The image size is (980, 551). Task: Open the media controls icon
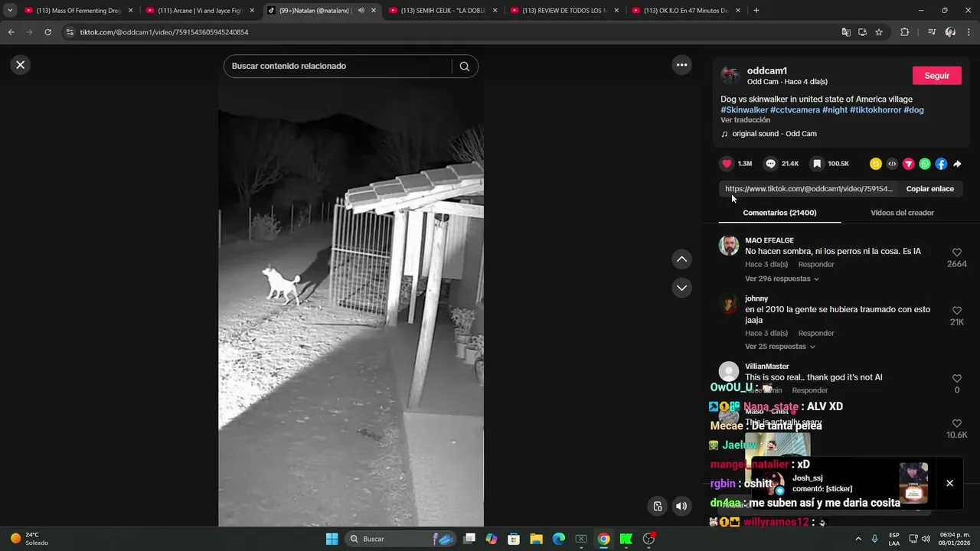coord(932,32)
